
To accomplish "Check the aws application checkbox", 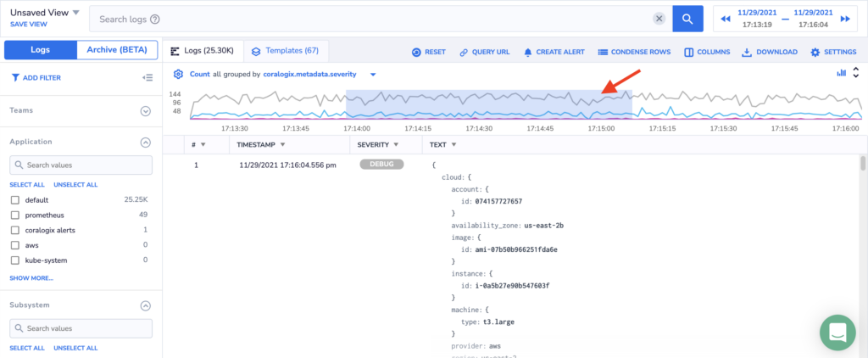I will click(15, 245).
